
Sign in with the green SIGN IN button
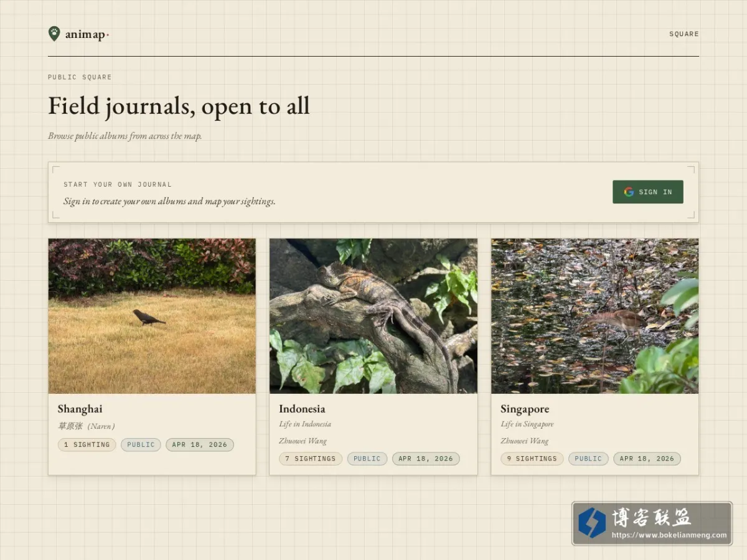[x=648, y=192]
